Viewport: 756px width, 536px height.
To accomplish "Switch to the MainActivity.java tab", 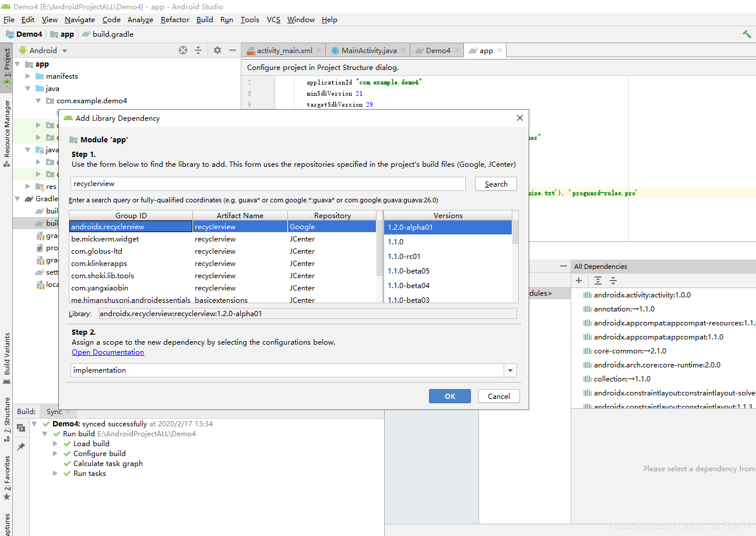I will point(368,50).
